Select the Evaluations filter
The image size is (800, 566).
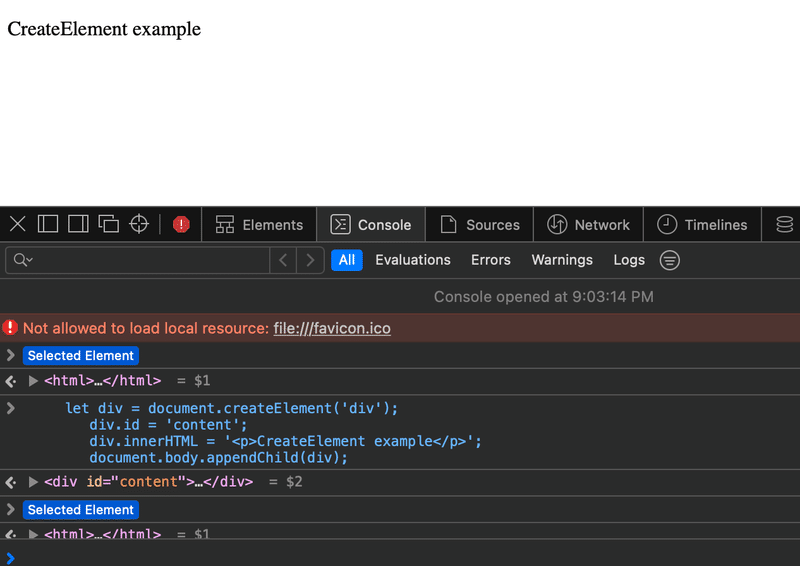click(413, 260)
